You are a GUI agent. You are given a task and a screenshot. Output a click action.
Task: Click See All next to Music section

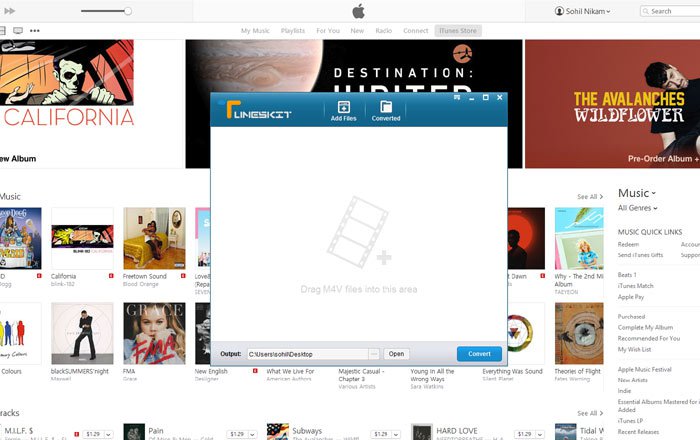590,197
